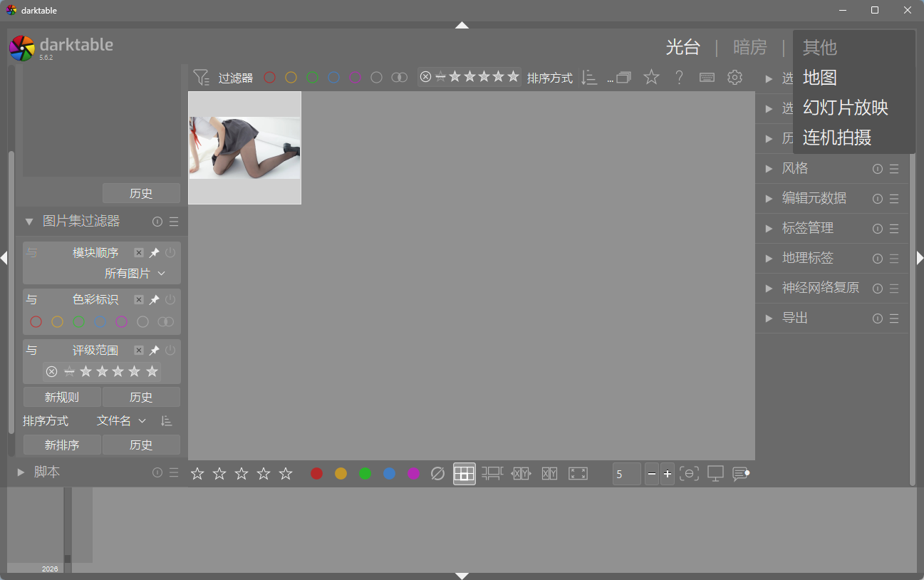Click the funnel filter icon beside 过滤器
The image size is (924, 580).
(202, 78)
